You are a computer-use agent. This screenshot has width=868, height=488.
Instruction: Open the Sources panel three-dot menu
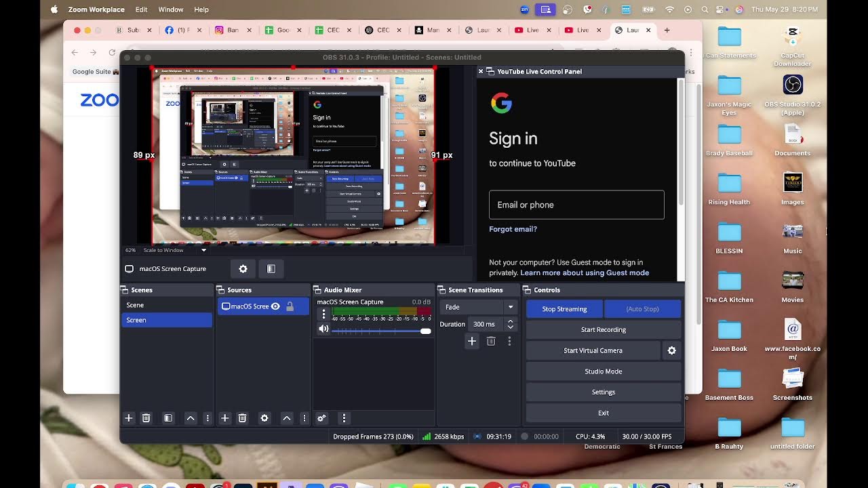(304, 418)
